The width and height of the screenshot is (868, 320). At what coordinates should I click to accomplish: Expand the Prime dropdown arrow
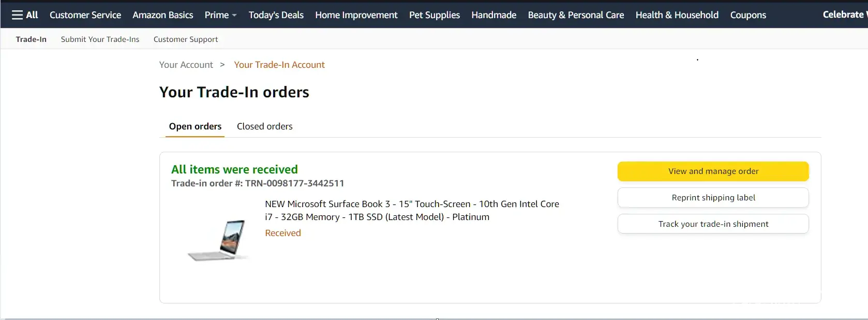[234, 16]
